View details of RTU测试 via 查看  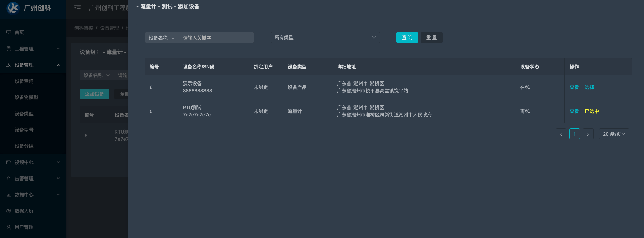click(574, 111)
